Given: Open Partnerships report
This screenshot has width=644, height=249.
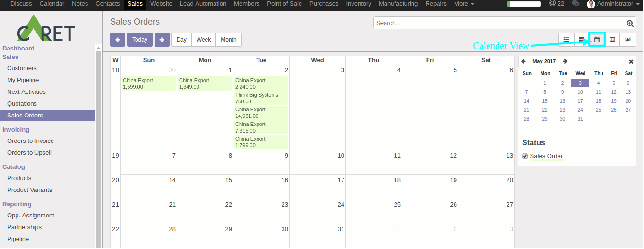Looking at the screenshot, I should [x=24, y=227].
